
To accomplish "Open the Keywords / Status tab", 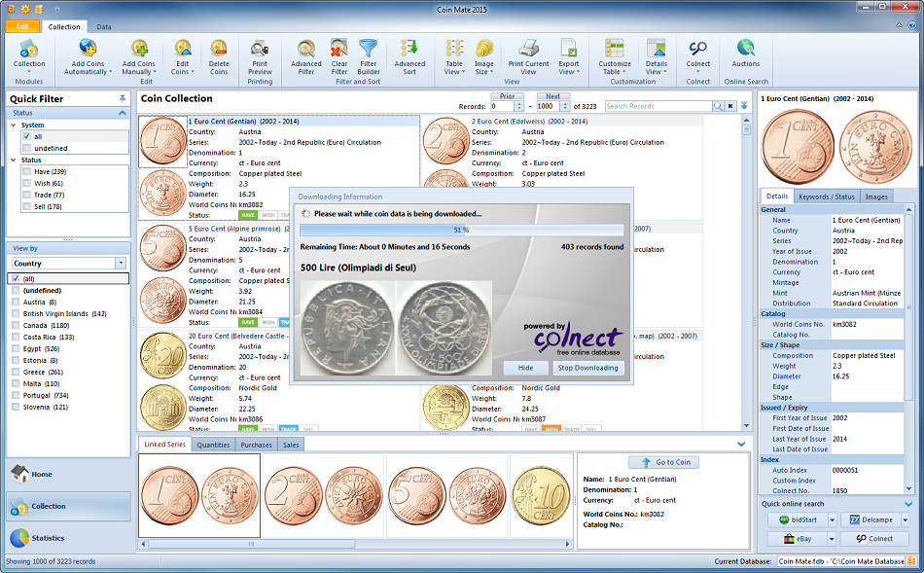I will (826, 197).
